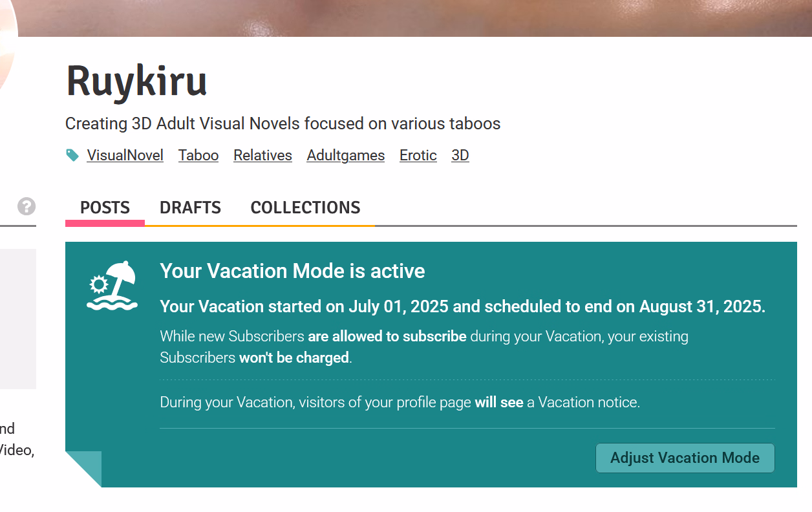Click the vacation start and end dates line
The image size is (812, 512).
462,306
